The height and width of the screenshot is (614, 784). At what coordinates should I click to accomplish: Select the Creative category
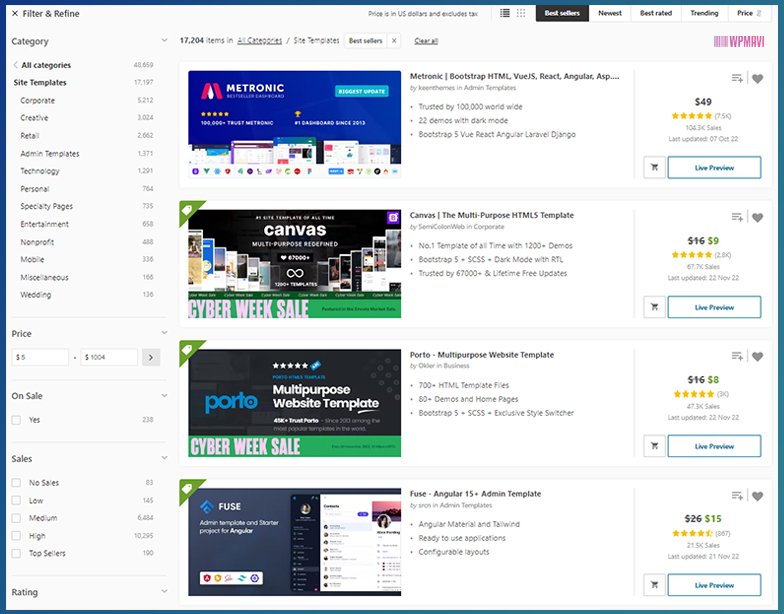click(x=34, y=118)
